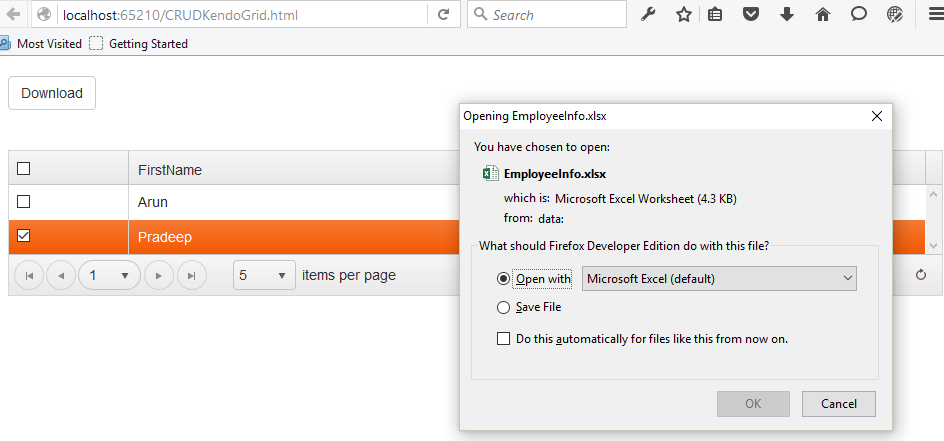
Task: Open the items per page dropdown
Action: [x=264, y=275]
